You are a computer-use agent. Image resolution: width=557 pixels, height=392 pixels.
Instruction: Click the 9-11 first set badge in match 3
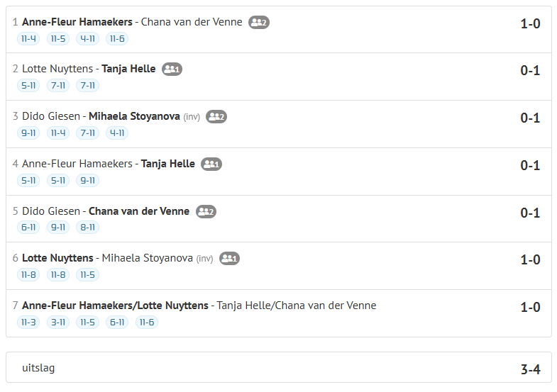click(x=28, y=133)
